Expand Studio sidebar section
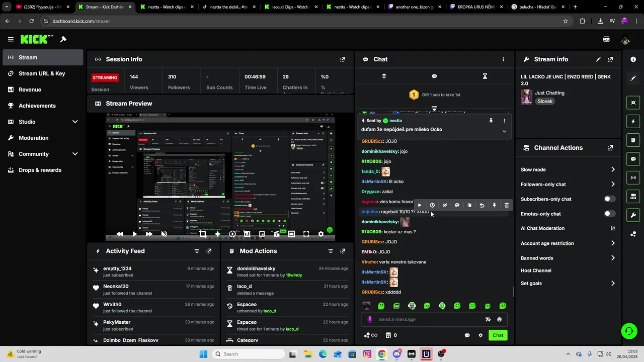The height and width of the screenshot is (362, 644). (x=75, y=122)
